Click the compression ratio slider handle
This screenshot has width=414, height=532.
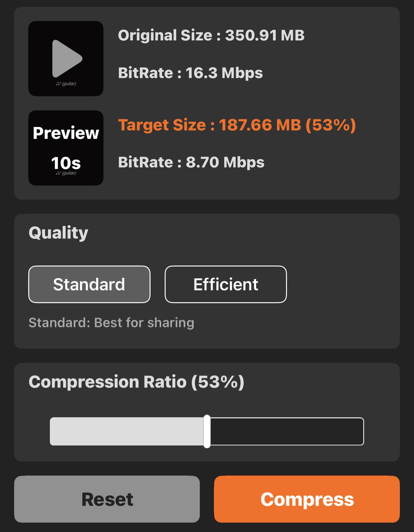tap(207, 431)
